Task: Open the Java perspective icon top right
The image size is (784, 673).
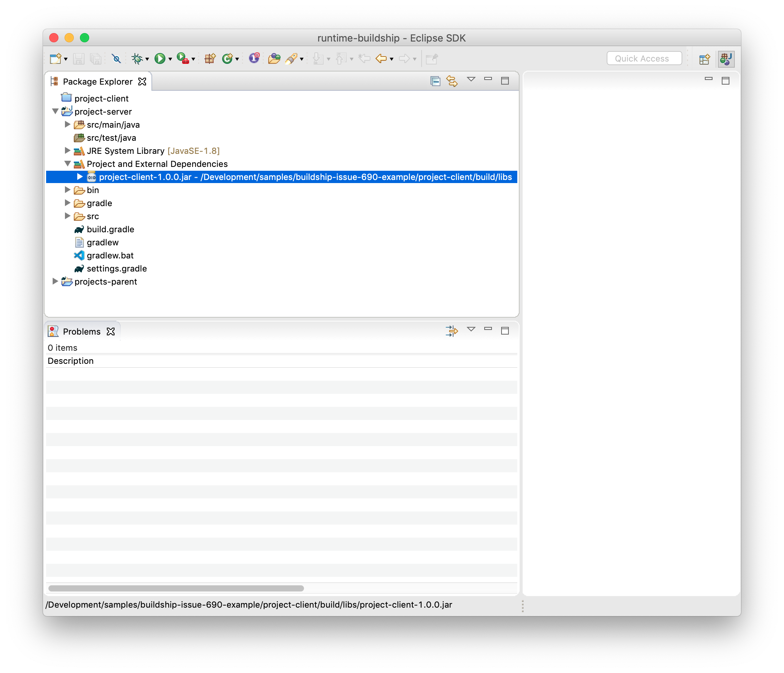Action: click(726, 58)
